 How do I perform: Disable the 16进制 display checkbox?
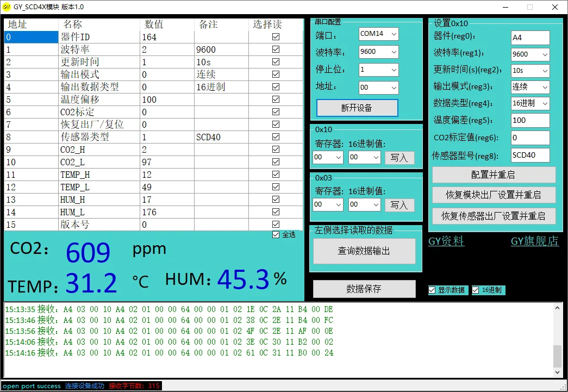tap(475, 290)
